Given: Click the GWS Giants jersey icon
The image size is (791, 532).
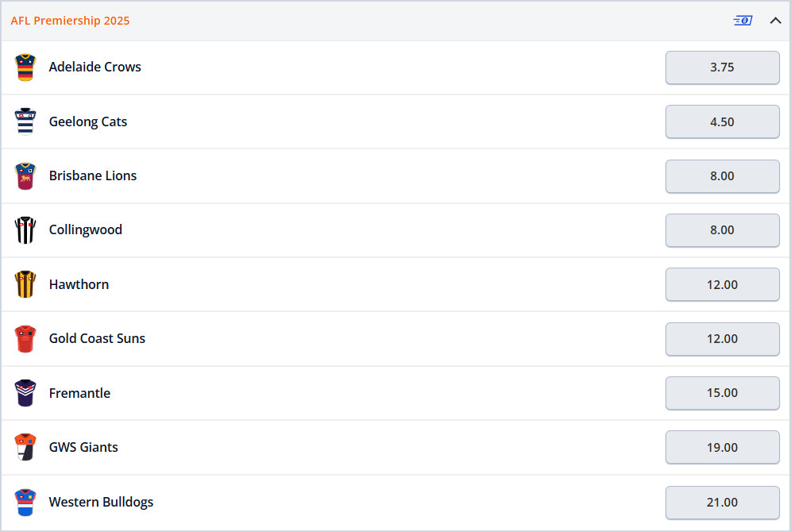Looking at the screenshot, I should pyautogui.click(x=25, y=447).
